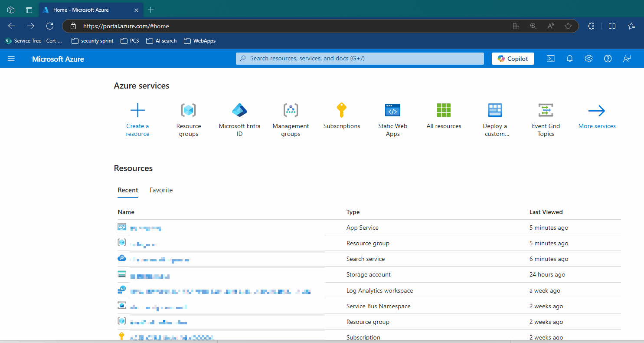This screenshot has width=644, height=343.
Task: Open Event Grid Topics service
Action: [546, 110]
